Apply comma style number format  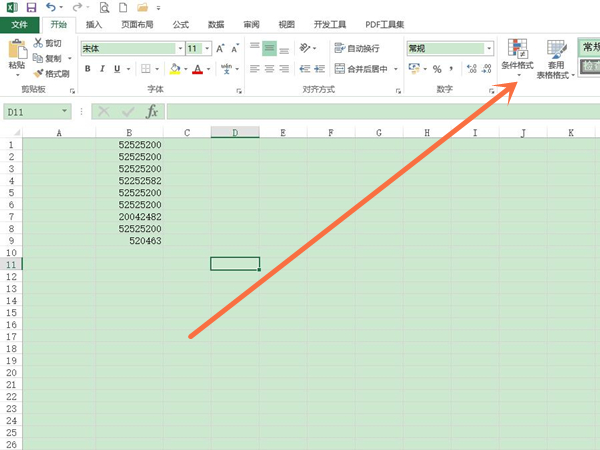click(452, 69)
